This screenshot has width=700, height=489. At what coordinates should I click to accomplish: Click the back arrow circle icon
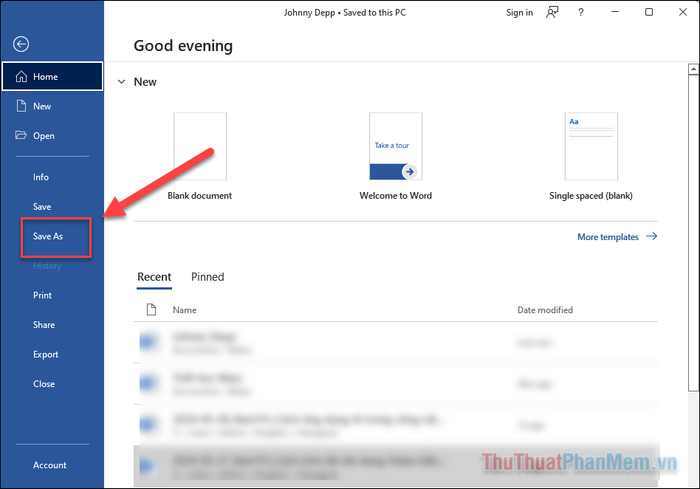click(x=21, y=44)
